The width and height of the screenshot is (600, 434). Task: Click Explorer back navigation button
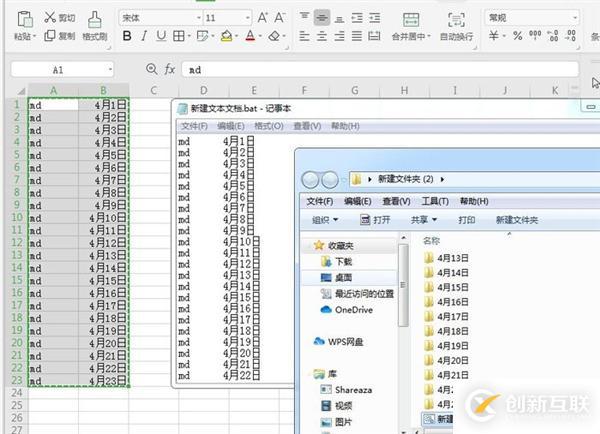[x=310, y=179]
